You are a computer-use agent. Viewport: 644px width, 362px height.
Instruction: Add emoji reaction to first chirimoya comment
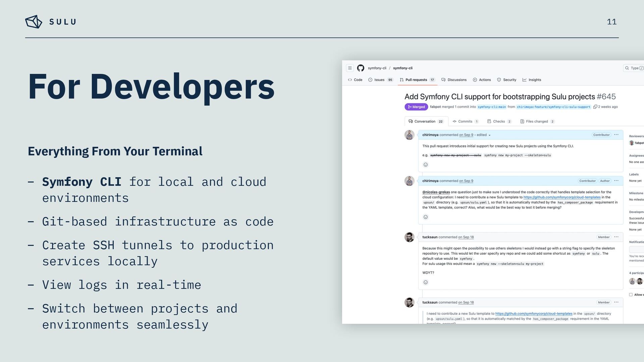coord(426,165)
